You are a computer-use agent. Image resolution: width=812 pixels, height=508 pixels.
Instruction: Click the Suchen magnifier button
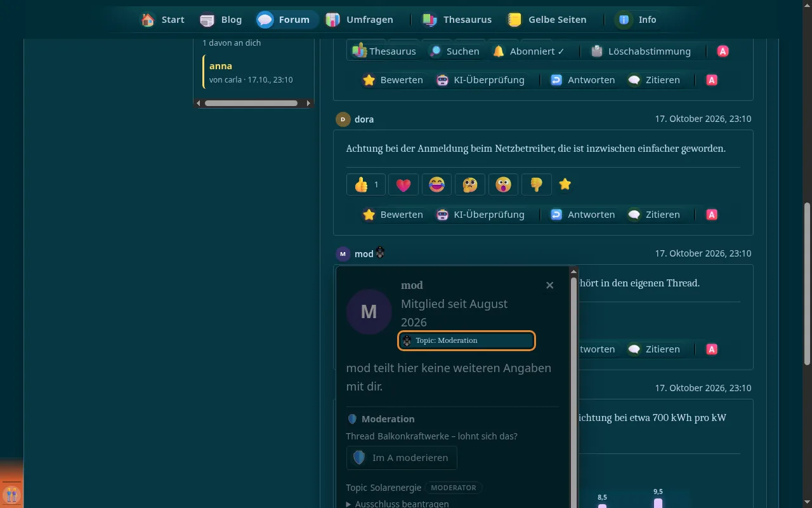[454, 51]
